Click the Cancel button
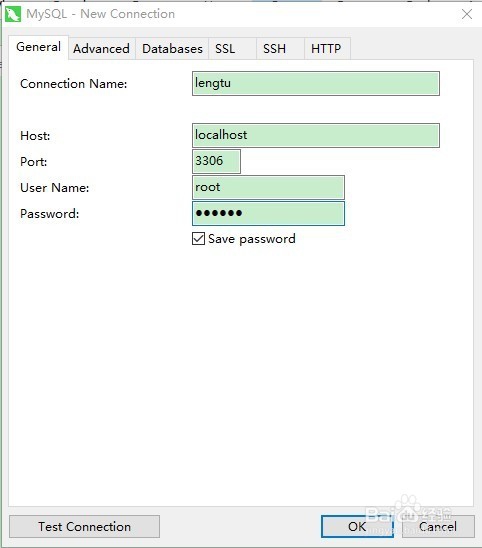The width and height of the screenshot is (482, 548). click(x=438, y=526)
